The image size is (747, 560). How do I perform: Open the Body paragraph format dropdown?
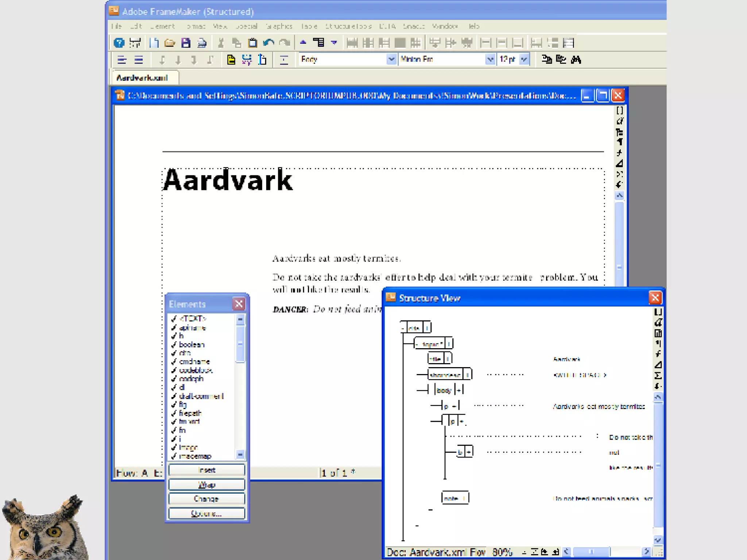coord(391,59)
